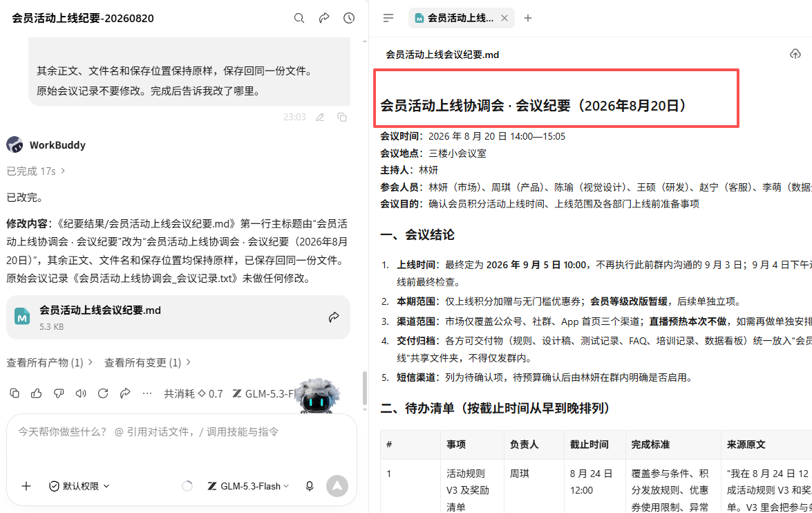
Task: Click the 共消耗 0.7 usage label
Action: pos(193,394)
